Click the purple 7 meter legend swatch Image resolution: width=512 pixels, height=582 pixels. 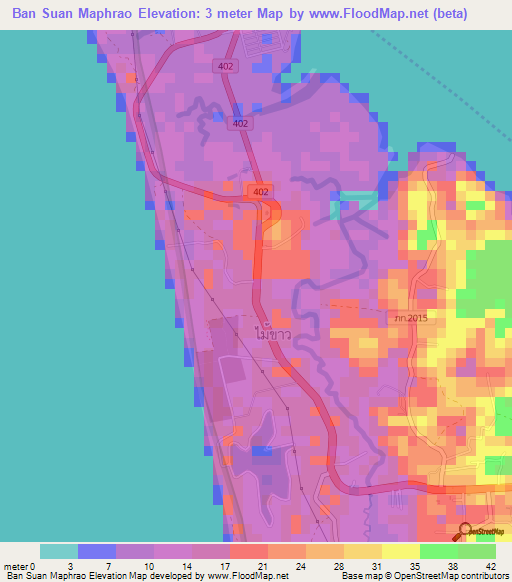pos(135,552)
